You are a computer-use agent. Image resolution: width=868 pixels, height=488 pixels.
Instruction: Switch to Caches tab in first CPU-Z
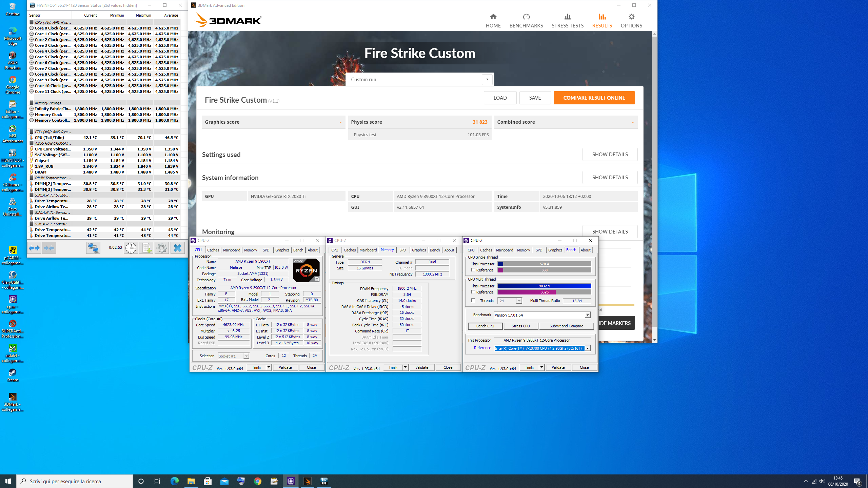click(213, 250)
